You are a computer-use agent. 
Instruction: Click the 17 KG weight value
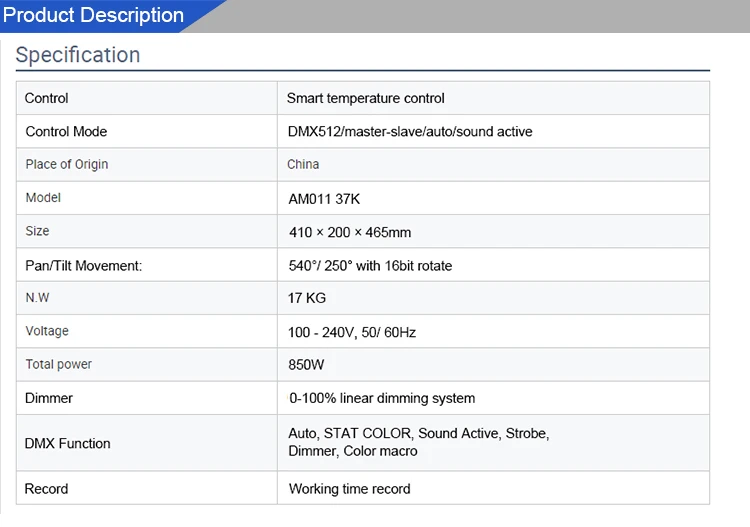pos(307,298)
